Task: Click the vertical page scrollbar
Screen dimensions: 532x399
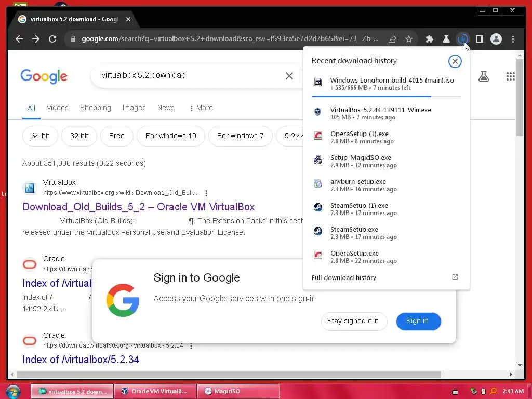Action: 520,97
